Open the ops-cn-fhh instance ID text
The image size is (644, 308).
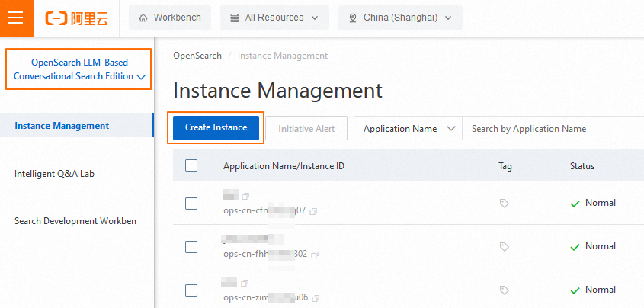tap(265, 254)
